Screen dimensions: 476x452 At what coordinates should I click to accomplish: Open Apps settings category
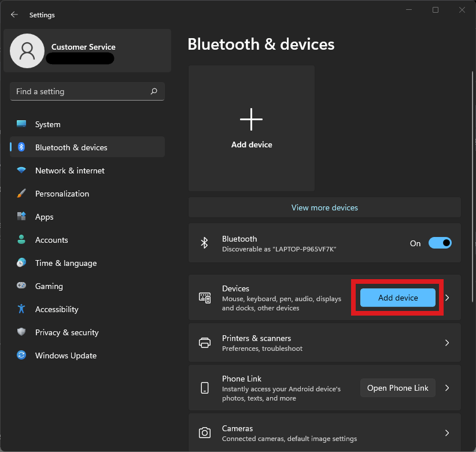tap(87, 217)
